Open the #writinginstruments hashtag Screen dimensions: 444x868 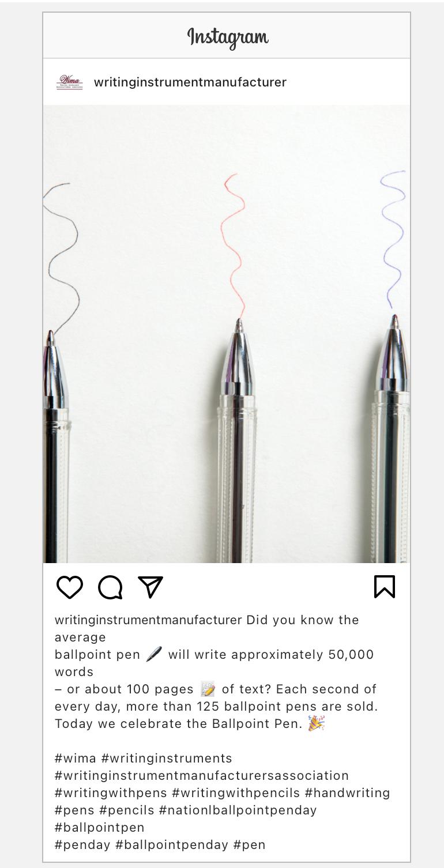click(167, 758)
